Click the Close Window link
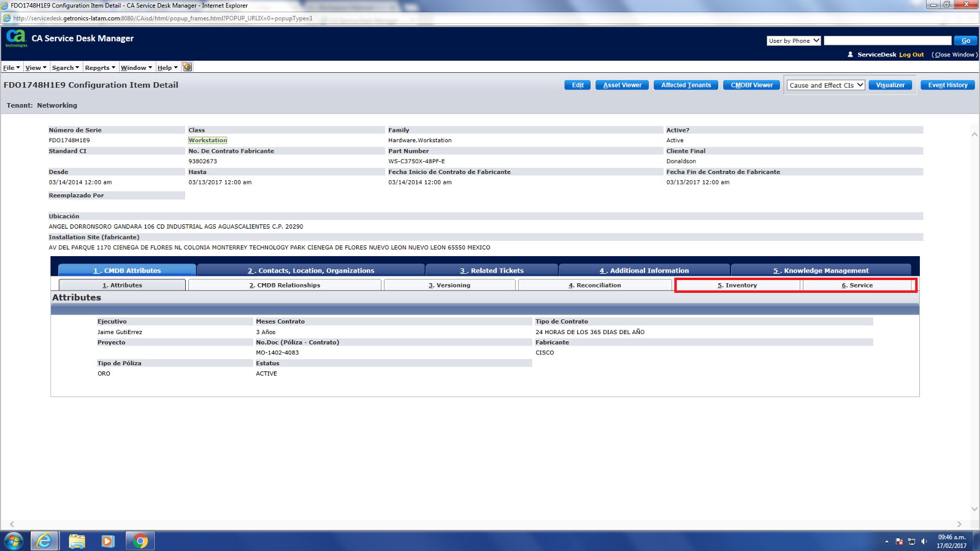This screenshot has width=980, height=551. tap(955, 55)
